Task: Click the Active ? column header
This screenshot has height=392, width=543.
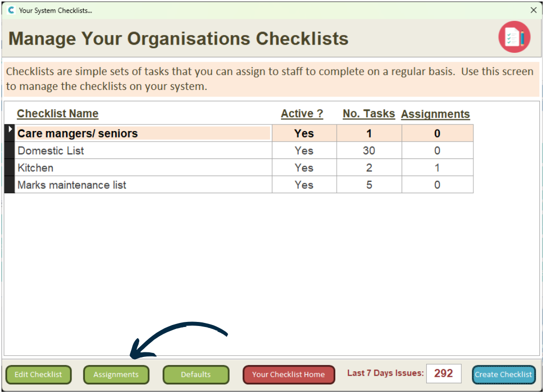Action: pos(302,114)
